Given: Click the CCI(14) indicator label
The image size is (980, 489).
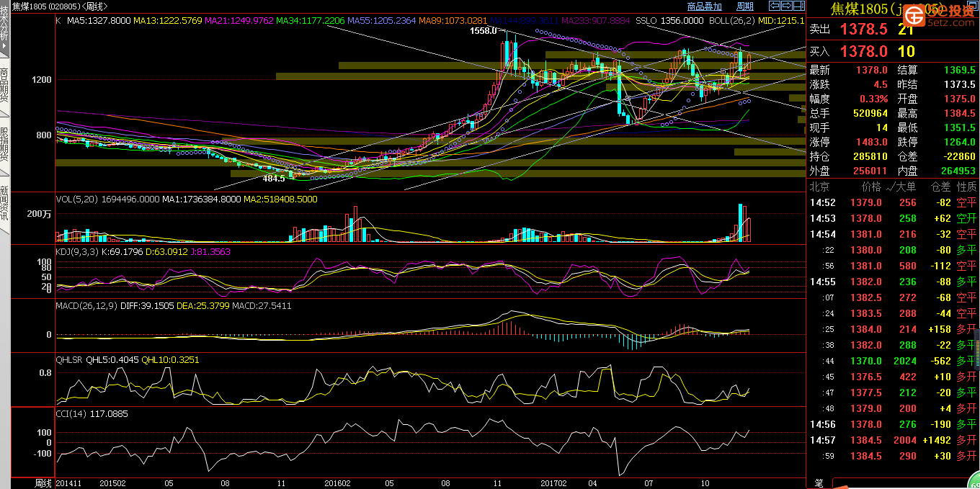Looking at the screenshot, I should (70, 413).
